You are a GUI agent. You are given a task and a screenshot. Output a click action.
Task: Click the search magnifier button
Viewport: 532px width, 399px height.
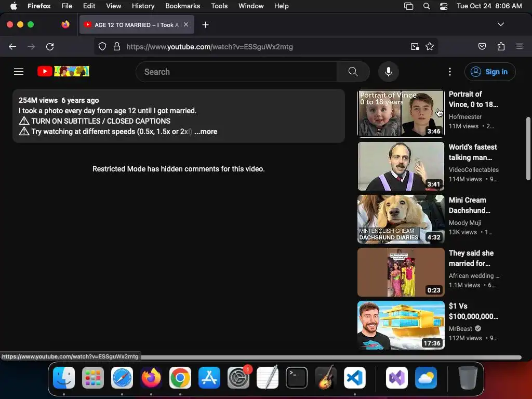pos(353,72)
